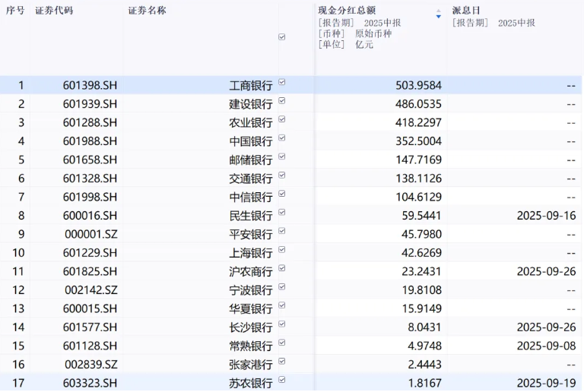This screenshot has width=584, height=392.
Task: Toggle checkbox next to 建设银行
Action: coord(282,101)
